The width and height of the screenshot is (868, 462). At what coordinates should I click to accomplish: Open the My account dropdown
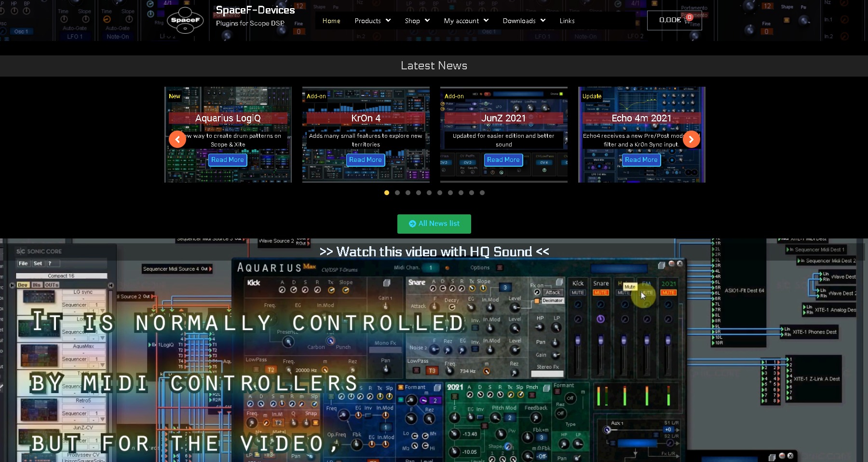tap(466, 21)
